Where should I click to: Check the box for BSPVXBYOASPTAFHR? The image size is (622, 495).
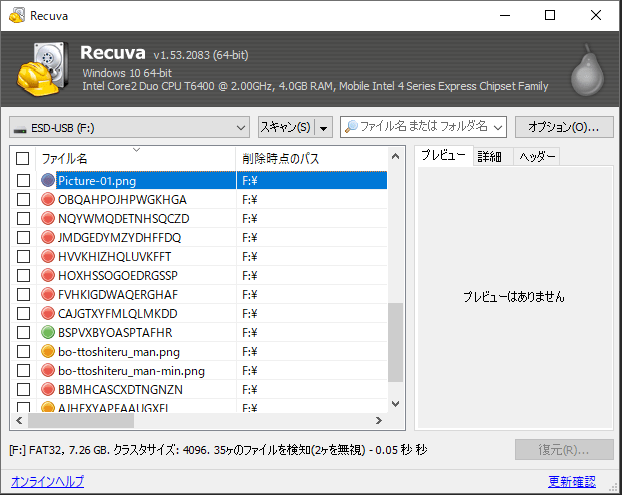click(23, 332)
